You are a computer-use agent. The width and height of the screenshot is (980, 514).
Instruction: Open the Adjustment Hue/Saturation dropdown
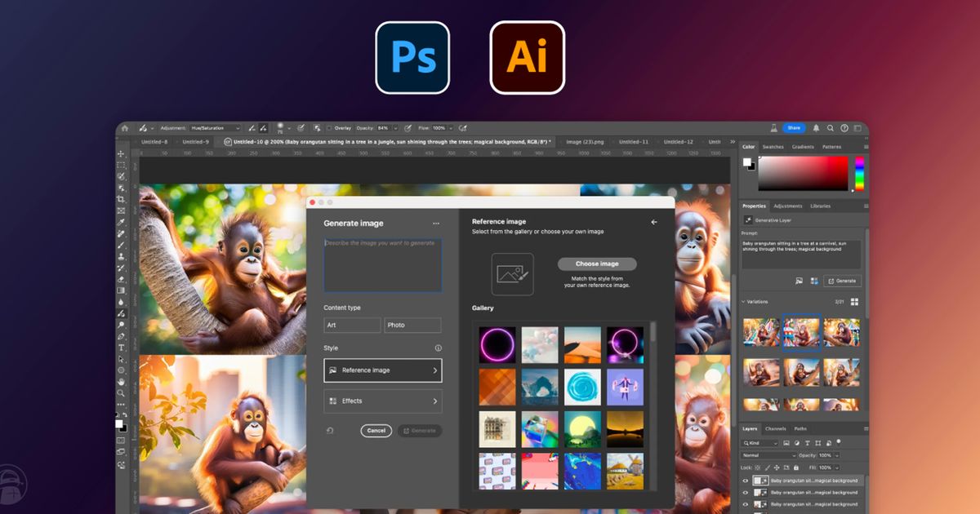point(216,128)
